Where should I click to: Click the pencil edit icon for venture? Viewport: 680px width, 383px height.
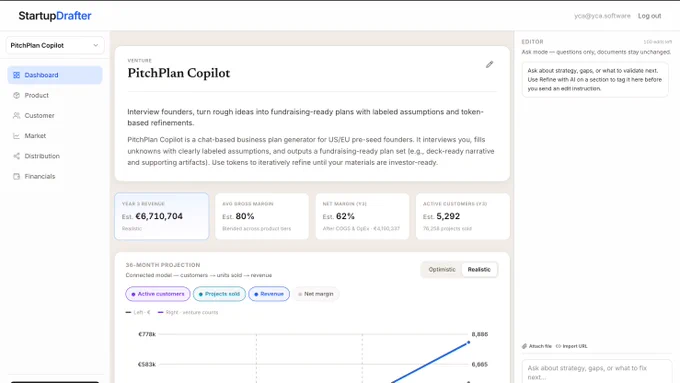click(x=489, y=65)
